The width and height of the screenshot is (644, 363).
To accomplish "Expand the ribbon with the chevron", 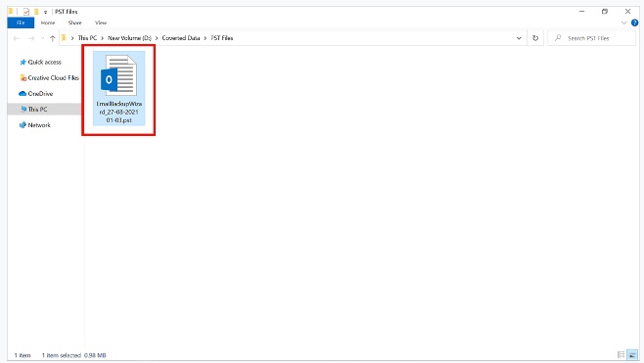I will pos(623,23).
